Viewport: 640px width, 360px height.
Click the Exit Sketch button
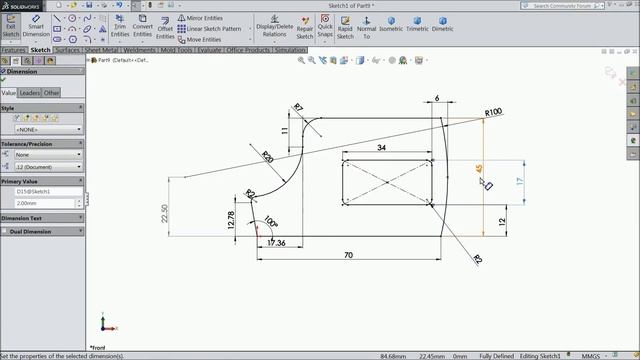tap(11, 27)
